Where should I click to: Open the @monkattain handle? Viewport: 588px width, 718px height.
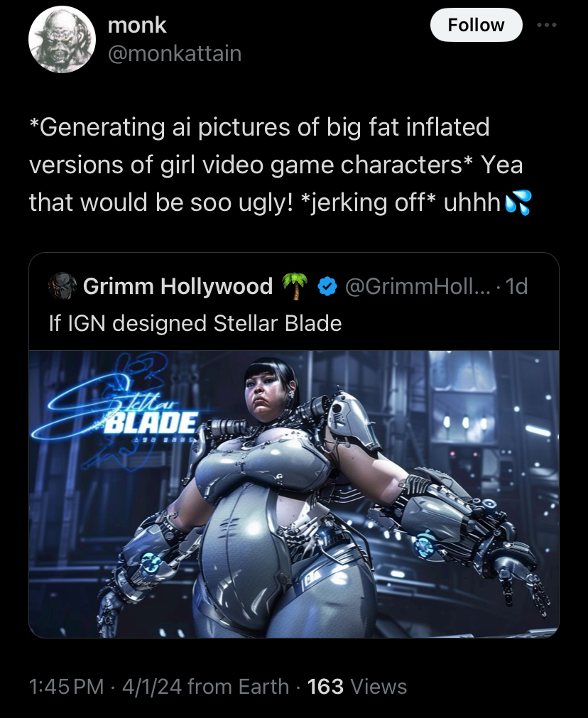tap(175, 53)
